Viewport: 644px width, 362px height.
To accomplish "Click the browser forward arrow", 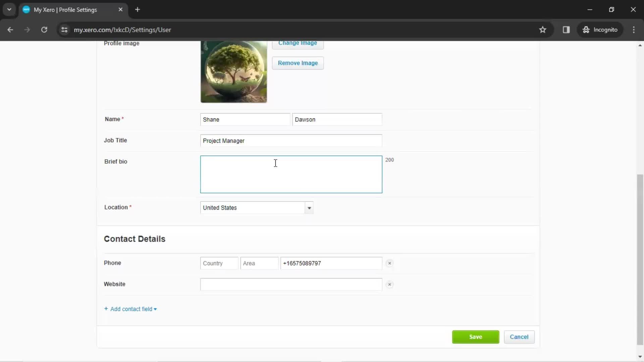I will 27,29.
